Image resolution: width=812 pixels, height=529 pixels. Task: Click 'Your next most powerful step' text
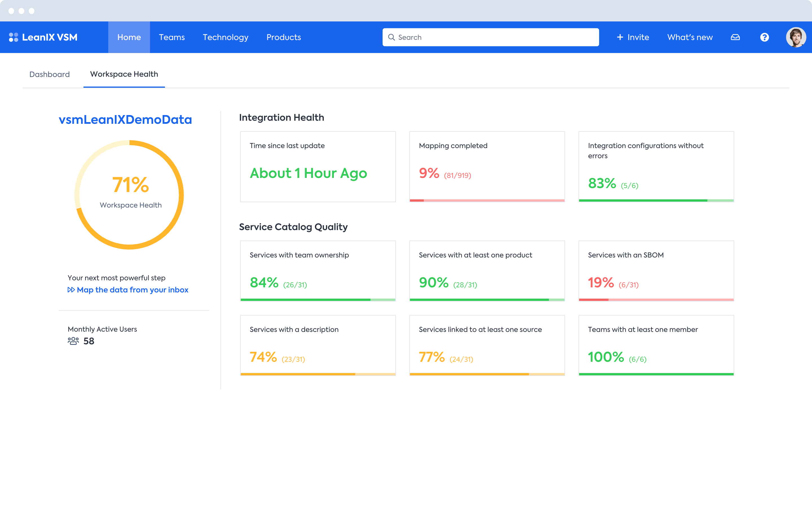coord(116,278)
